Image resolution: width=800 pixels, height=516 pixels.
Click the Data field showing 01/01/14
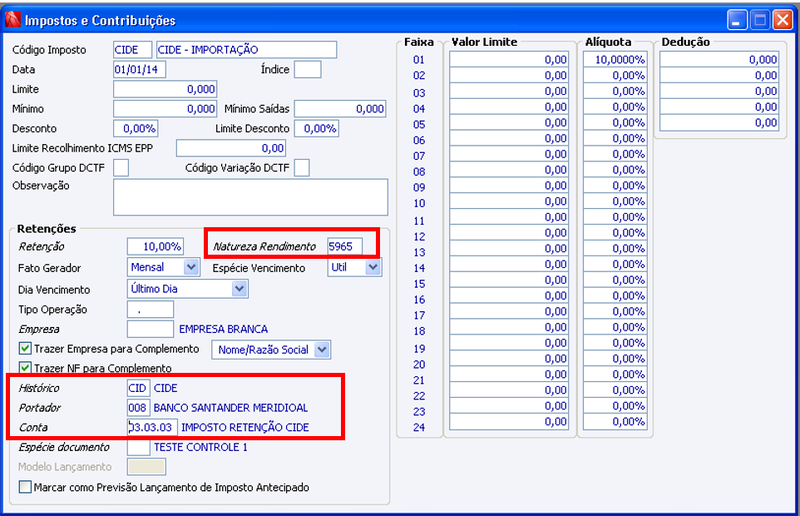[139, 69]
